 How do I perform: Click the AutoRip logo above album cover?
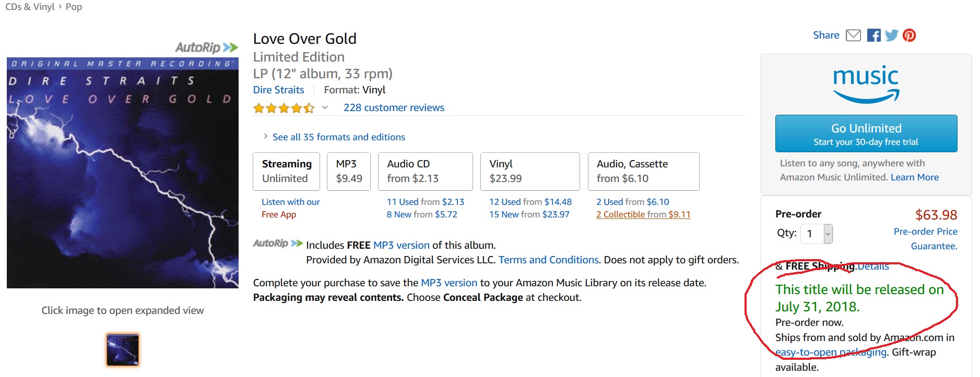point(207,47)
